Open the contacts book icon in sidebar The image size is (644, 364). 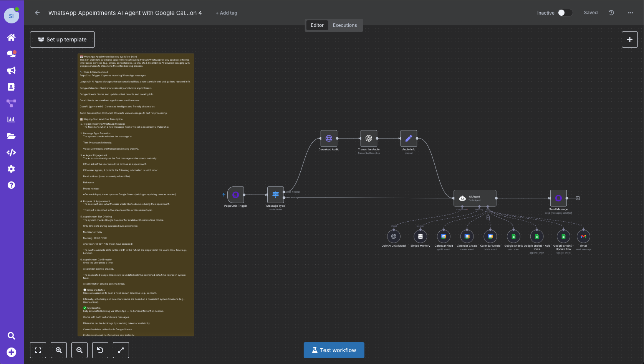(x=12, y=87)
